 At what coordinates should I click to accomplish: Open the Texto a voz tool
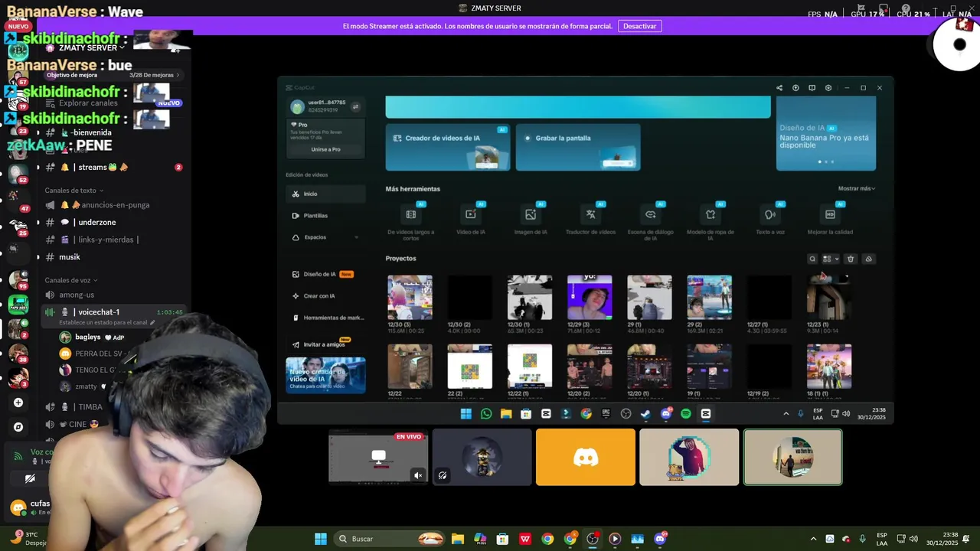coord(770,220)
